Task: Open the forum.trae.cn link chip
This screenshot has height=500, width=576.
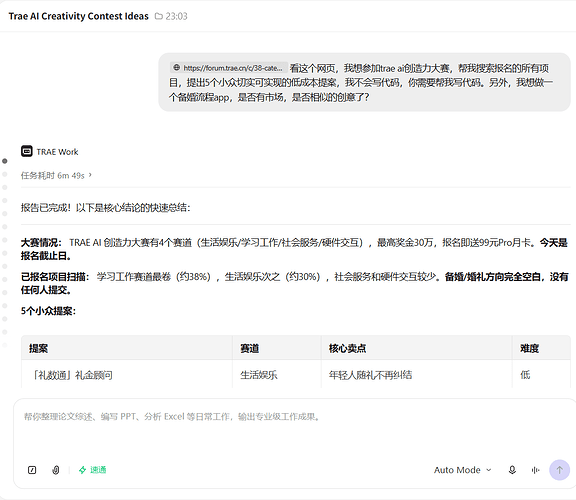Action: click(229, 68)
